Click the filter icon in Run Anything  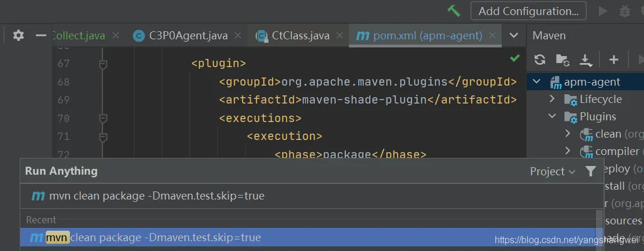(590, 171)
